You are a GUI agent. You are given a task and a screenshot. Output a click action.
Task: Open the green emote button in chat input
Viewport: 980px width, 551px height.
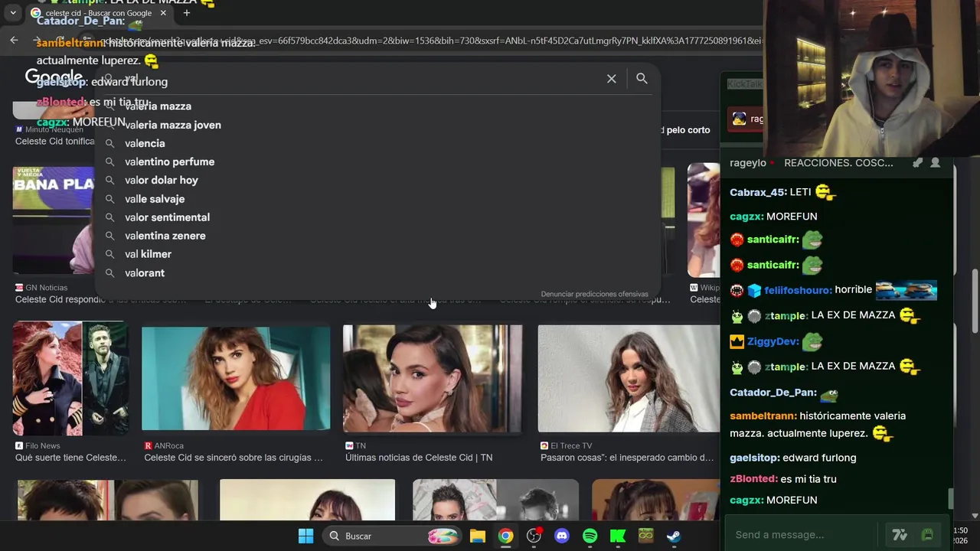(928, 534)
